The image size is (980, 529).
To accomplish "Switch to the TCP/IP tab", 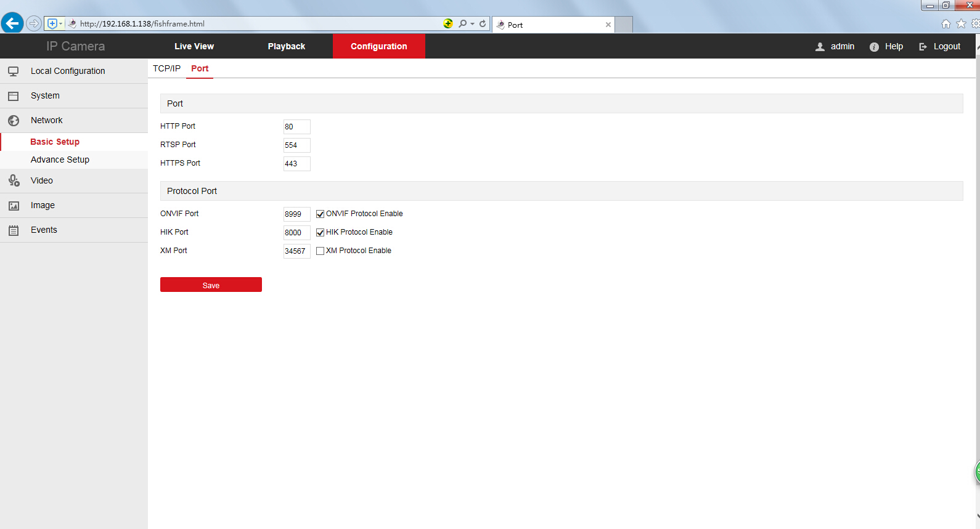I will coord(166,68).
